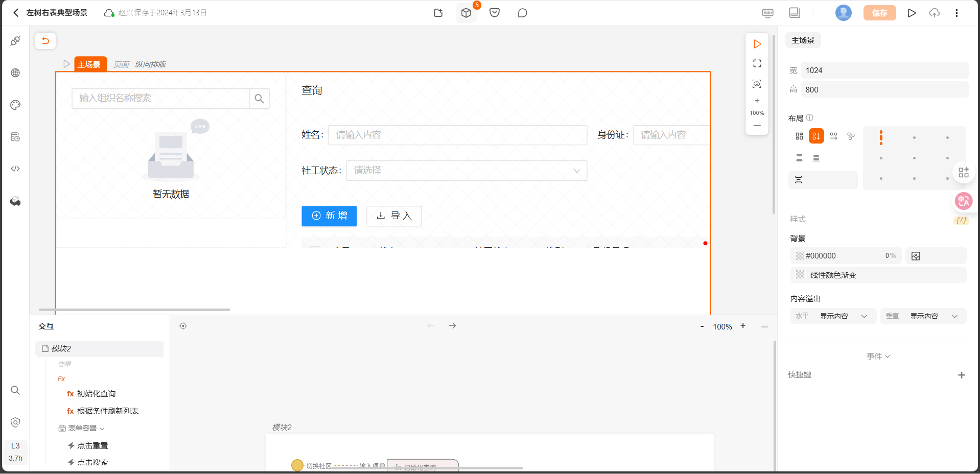Open the comment bubble icon
Viewport: 980px width, 474px height.
[522, 13]
